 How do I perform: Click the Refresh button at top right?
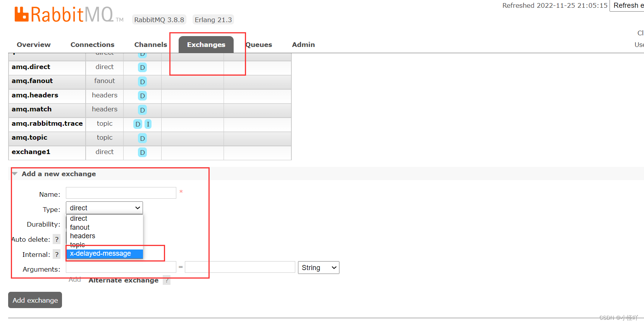coord(628,5)
